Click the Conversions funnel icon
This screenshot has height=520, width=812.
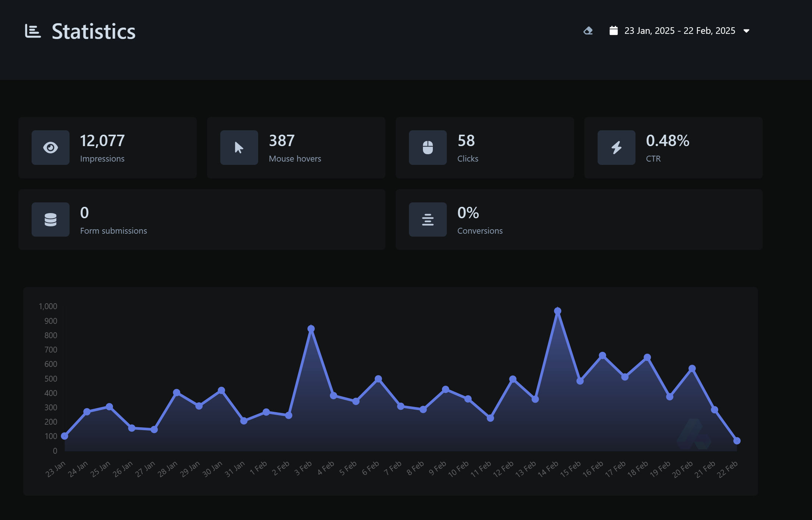coord(428,220)
